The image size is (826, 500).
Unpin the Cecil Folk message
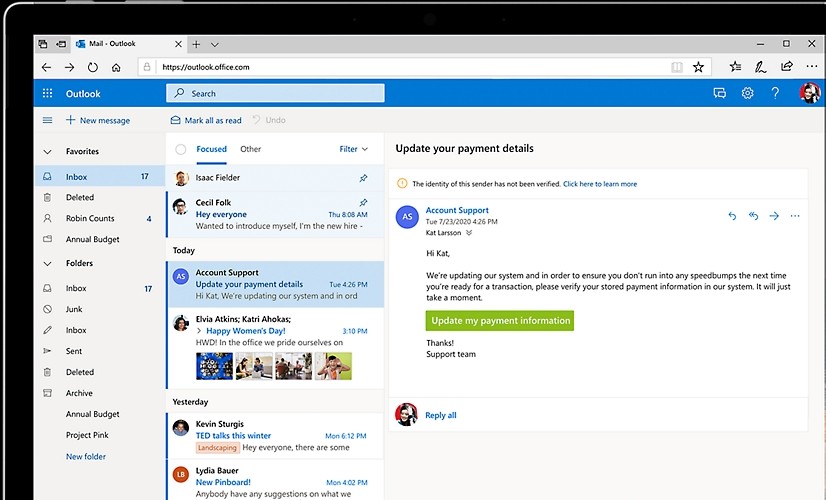(x=363, y=202)
